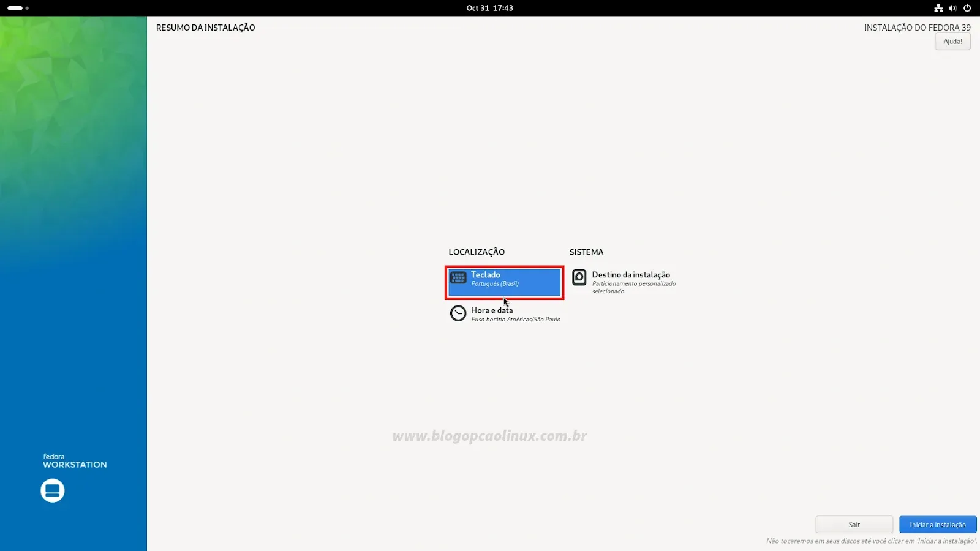Open Hora e data settings
The width and height of the screenshot is (980, 551).
[505, 314]
